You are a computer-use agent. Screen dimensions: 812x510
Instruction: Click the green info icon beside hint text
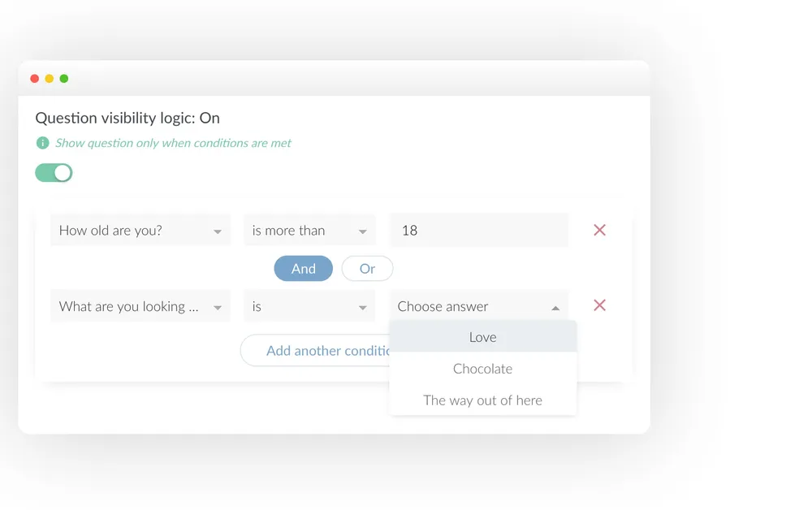pyautogui.click(x=42, y=143)
